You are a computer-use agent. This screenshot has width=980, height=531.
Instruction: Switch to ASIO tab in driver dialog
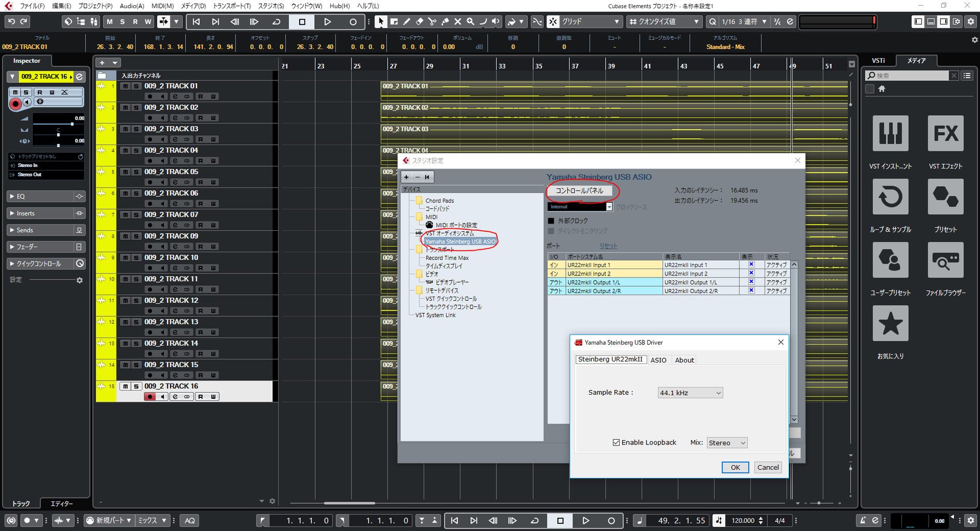click(659, 360)
